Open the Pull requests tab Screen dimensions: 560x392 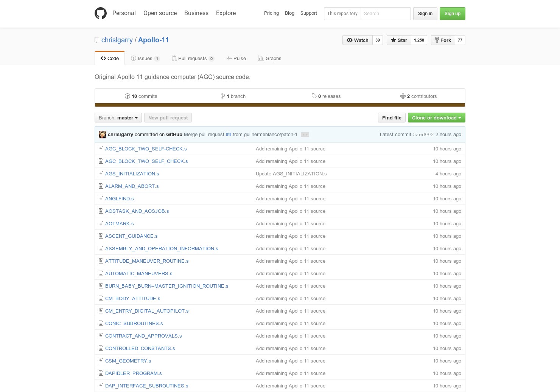point(193,59)
